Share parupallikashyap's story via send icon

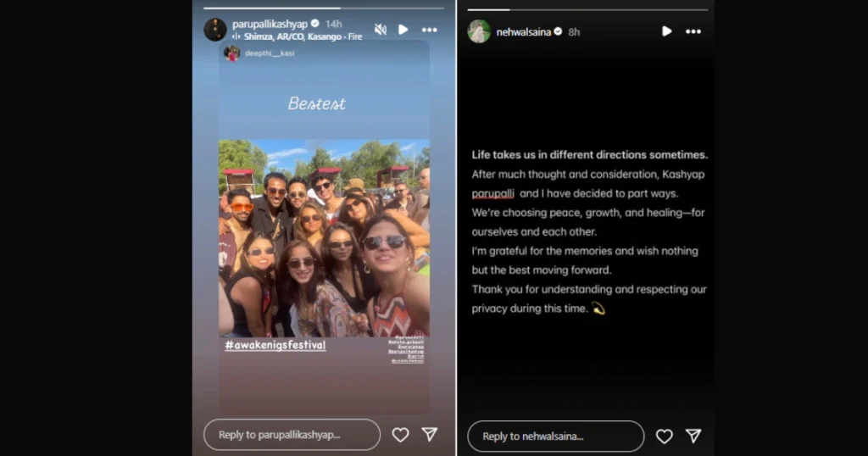(430, 435)
